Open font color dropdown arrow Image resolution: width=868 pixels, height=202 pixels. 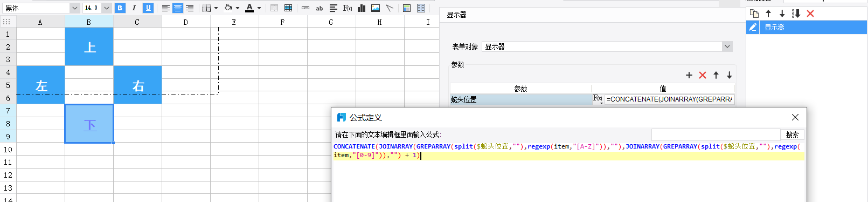[x=259, y=8]
